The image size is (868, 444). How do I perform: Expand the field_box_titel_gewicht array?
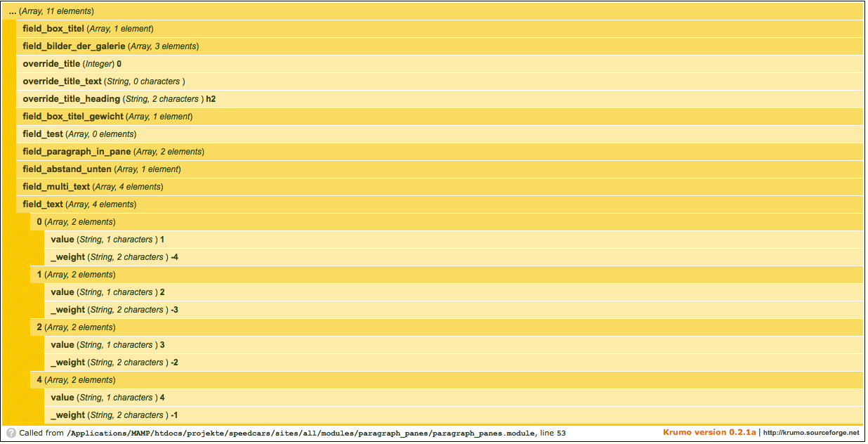pyautogui.click(x=440, y=117)
